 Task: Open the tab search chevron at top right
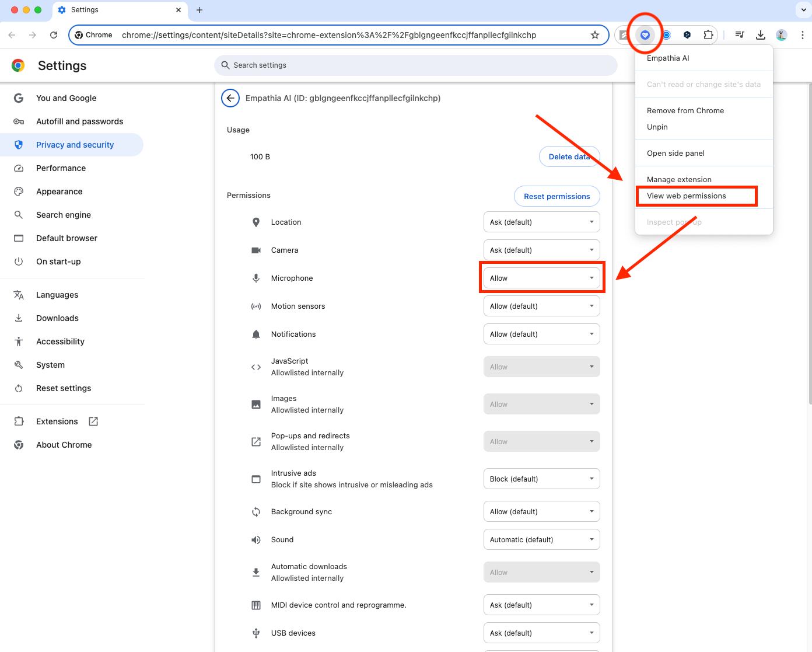coord(803,10)
